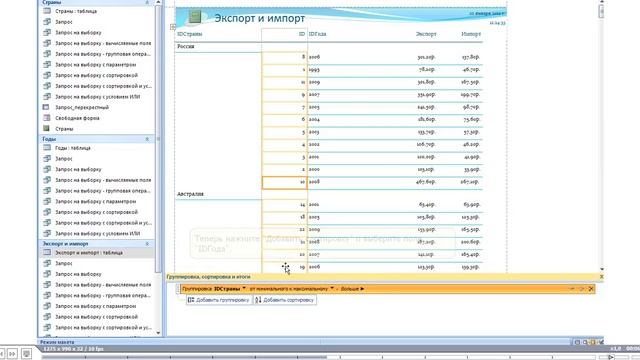This screenshot has height=360, width=640.
Task: Click icon of 'Запрос на выборку' in Страны group
Action: [47, 32]
